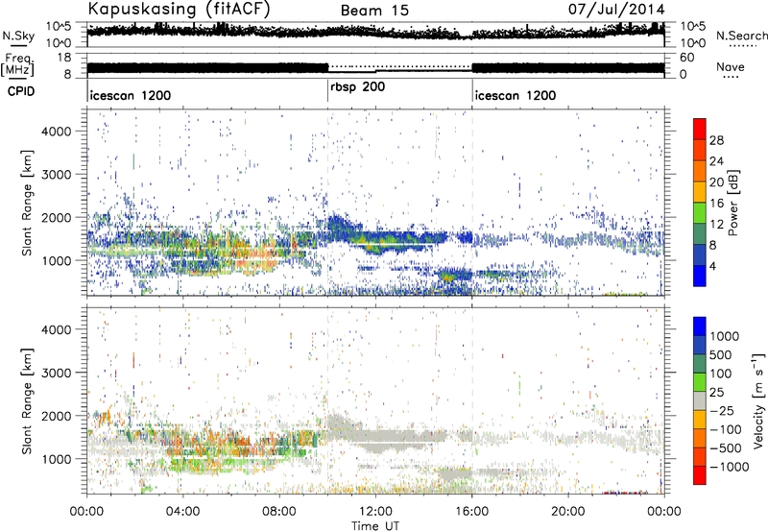Click the 'rbsp 200' CPID label
768x532 pixels.
pos(357,87)
